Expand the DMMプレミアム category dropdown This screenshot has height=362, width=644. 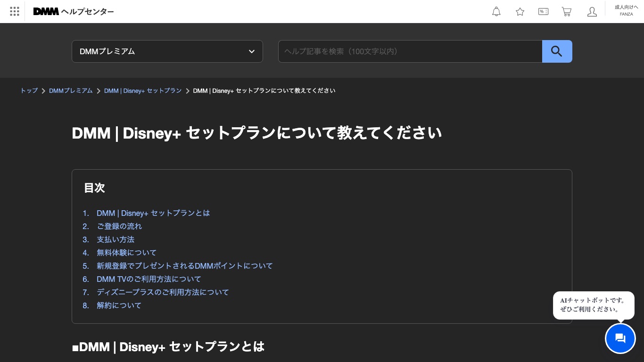167,51
